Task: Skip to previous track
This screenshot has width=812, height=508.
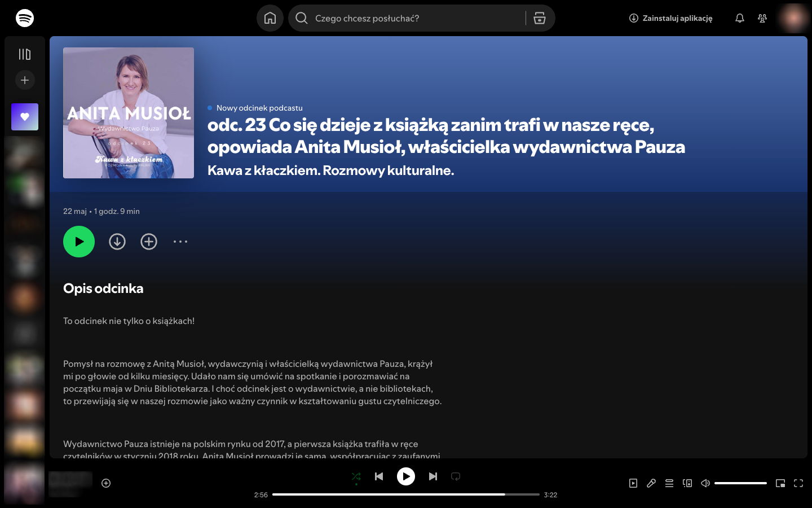Action: point(379,476)
